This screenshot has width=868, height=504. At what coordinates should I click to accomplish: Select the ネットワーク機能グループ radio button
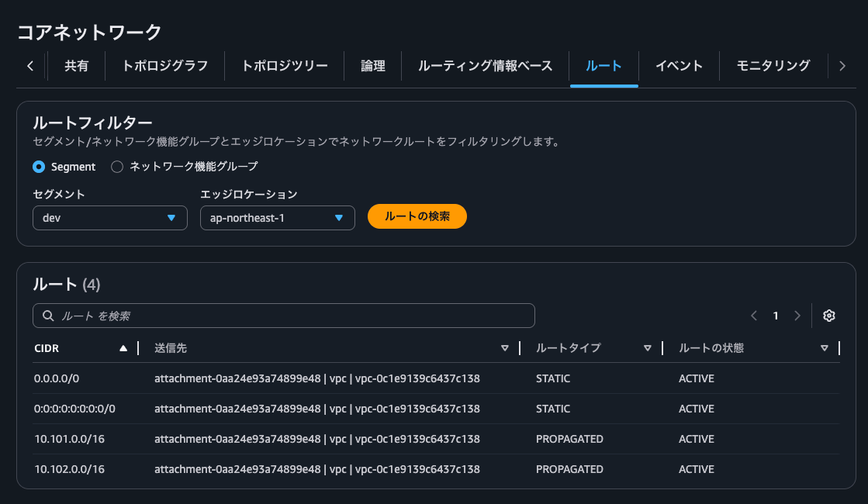point(117,167)
